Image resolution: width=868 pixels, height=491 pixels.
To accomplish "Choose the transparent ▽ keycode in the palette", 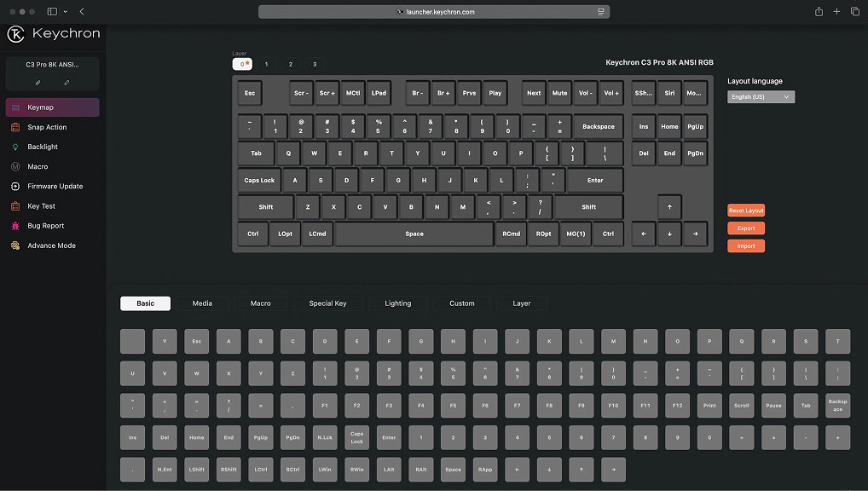I will (x=165, y=342).
